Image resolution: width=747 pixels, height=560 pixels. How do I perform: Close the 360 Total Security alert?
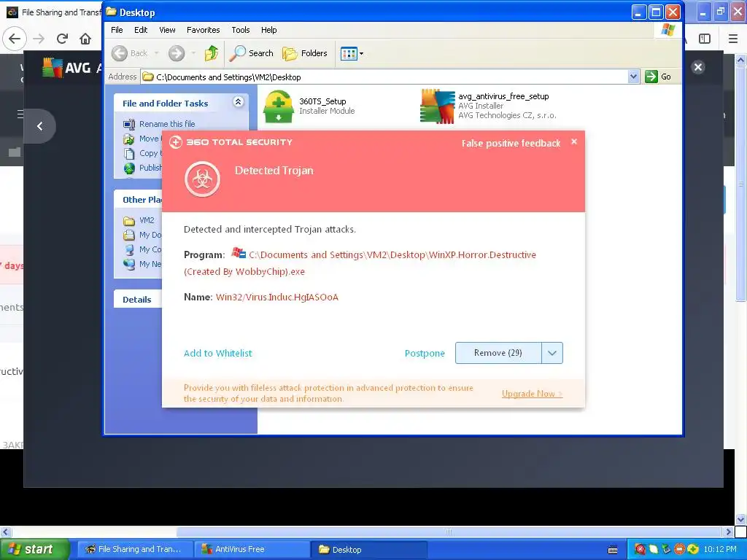[x=574, y=141]
